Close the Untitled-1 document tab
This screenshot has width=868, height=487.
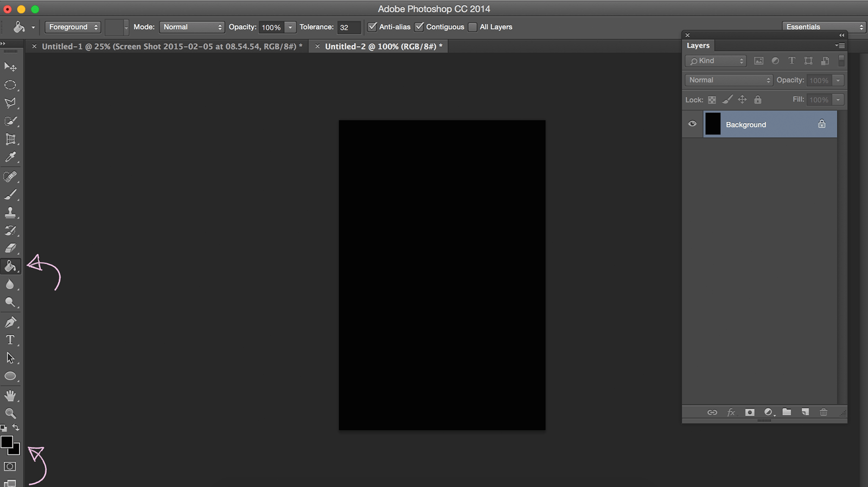tap(34, 47)
